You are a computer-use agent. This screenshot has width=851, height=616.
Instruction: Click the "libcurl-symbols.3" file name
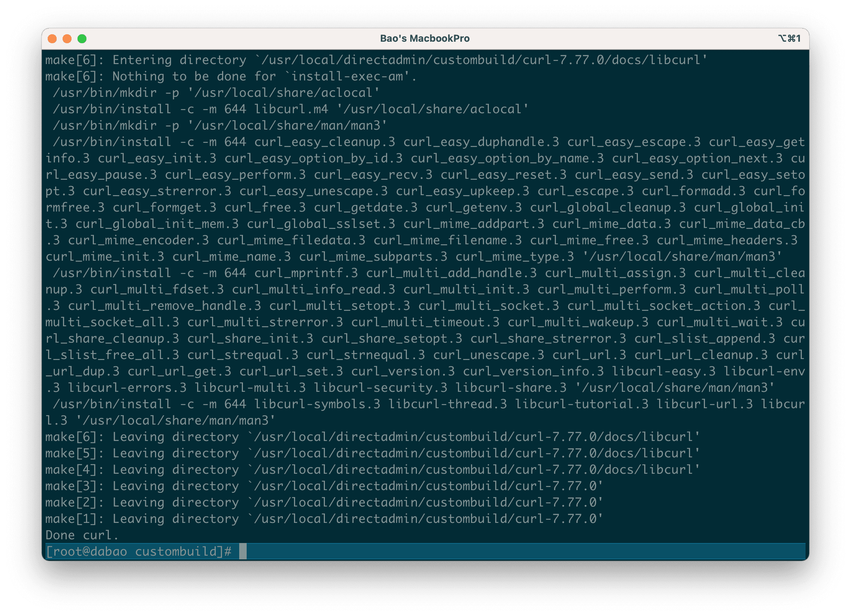tap(317, 404)
